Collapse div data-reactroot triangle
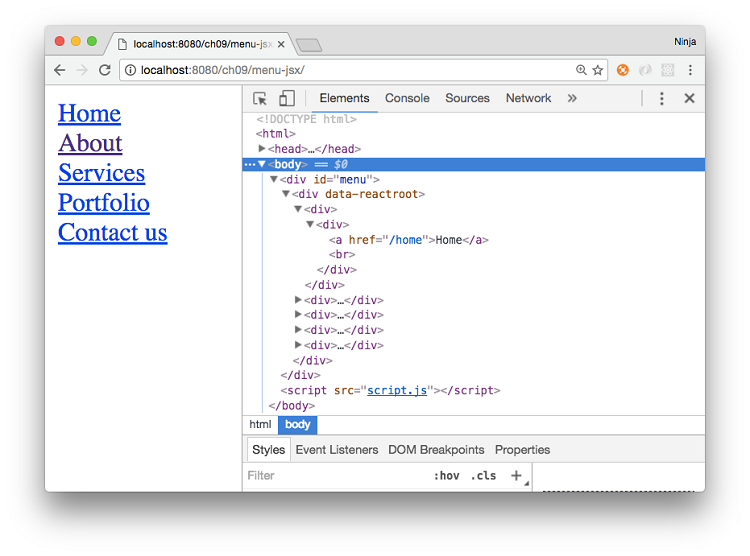 [286, 194]
